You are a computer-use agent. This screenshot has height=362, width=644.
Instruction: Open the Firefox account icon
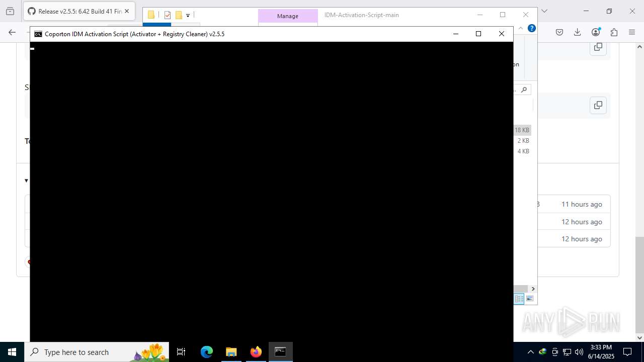pyautogui.click(x=596, y=32)
